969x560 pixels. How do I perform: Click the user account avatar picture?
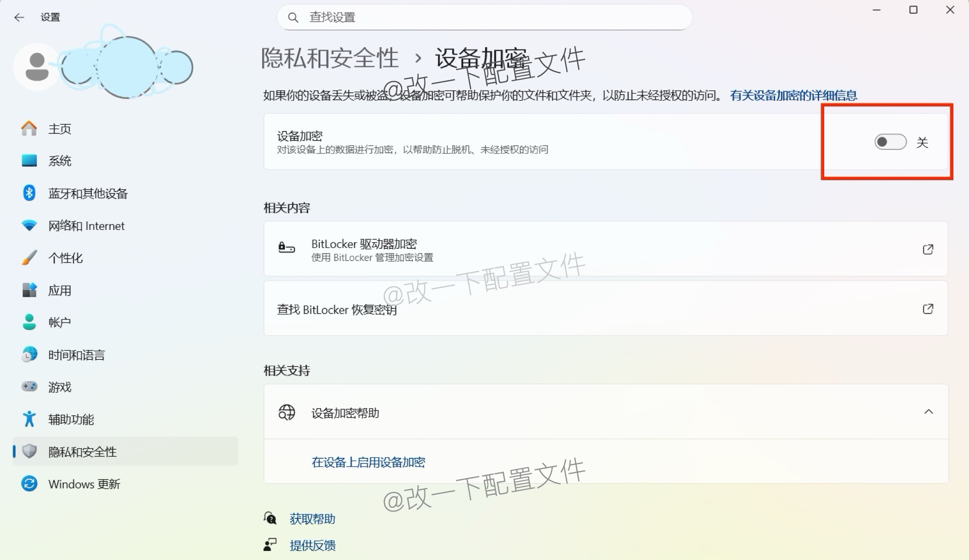(36, 66)
